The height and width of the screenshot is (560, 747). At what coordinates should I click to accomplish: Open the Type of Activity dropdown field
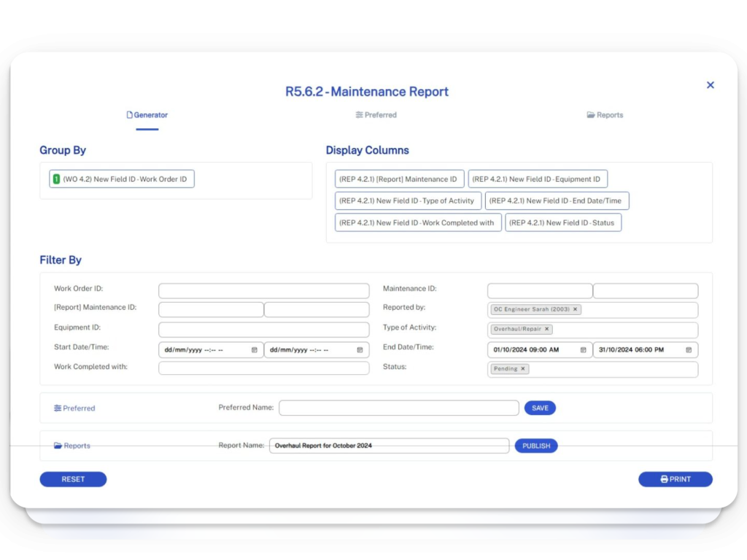[627, 330]
